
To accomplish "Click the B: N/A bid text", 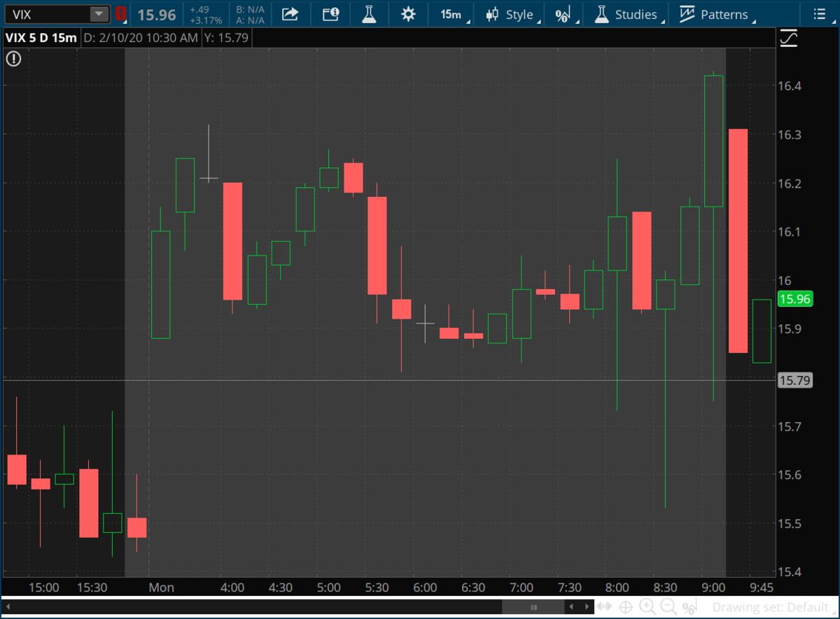I will pyautogui.click(x=250, y=9).
